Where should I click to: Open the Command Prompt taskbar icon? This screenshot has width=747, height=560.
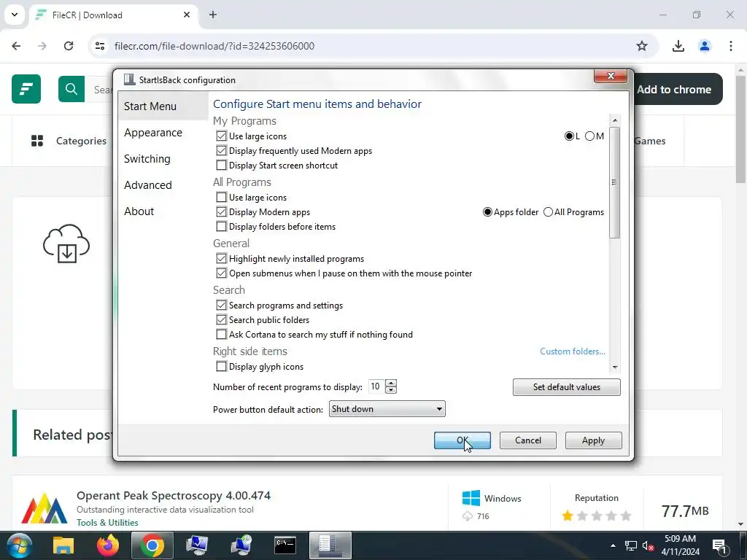pos(285,545)
